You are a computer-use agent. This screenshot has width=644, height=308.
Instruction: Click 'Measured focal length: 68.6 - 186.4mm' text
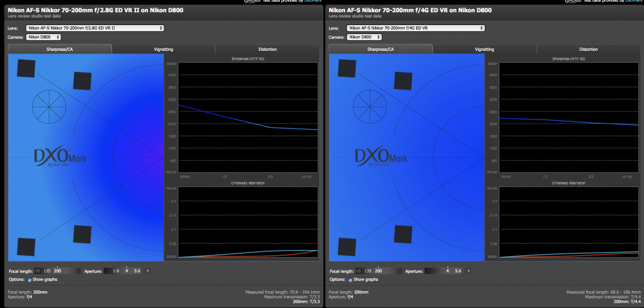603,292
